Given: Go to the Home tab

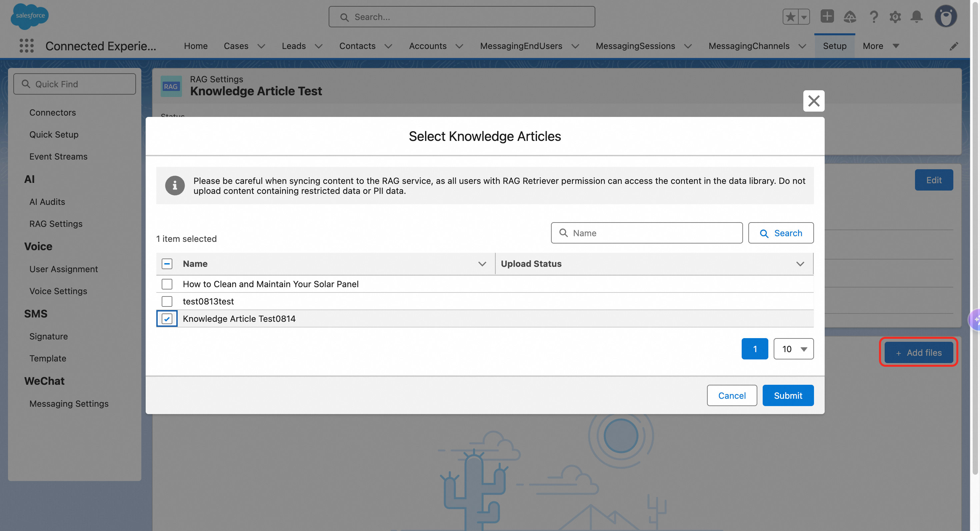Looking at the screenshot, I should click(x=196, y=46).
